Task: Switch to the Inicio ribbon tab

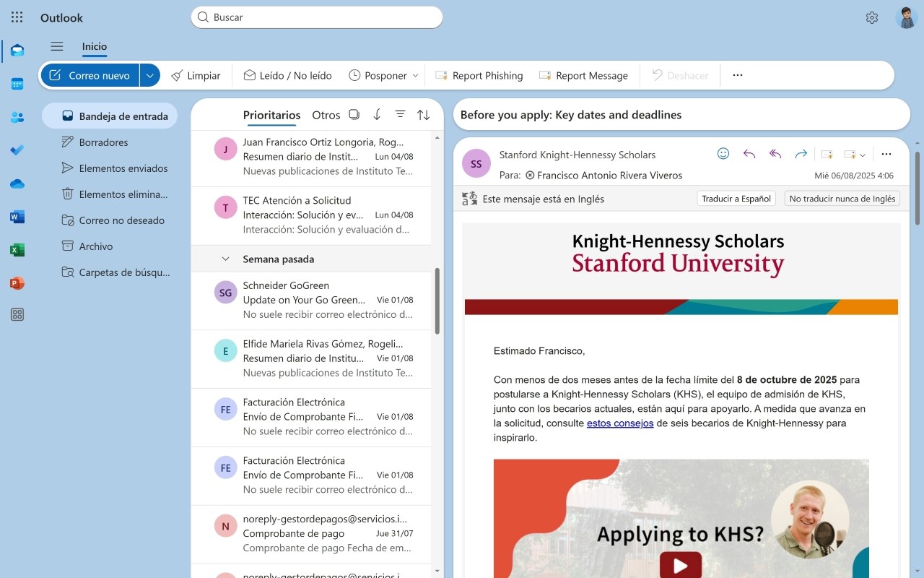Action: coord(95,46)
